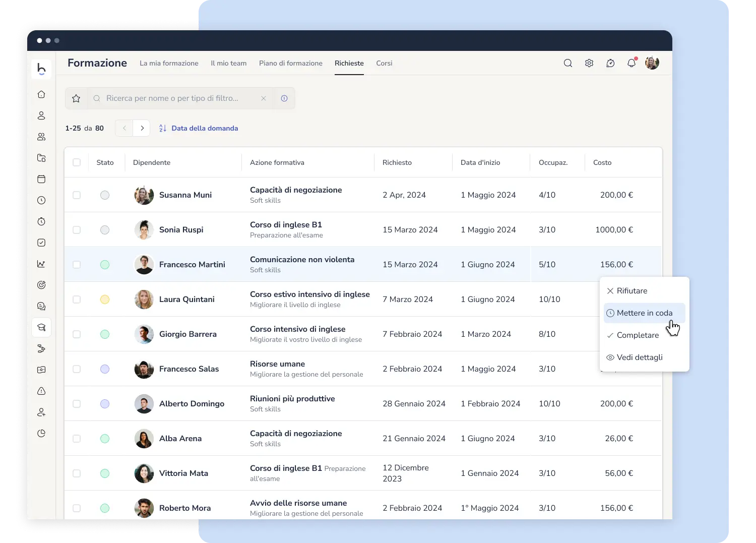The image size is (756, 543).
Task: Click the gray status dot for Susanna Muni
Action: click(x=105, y=195)
